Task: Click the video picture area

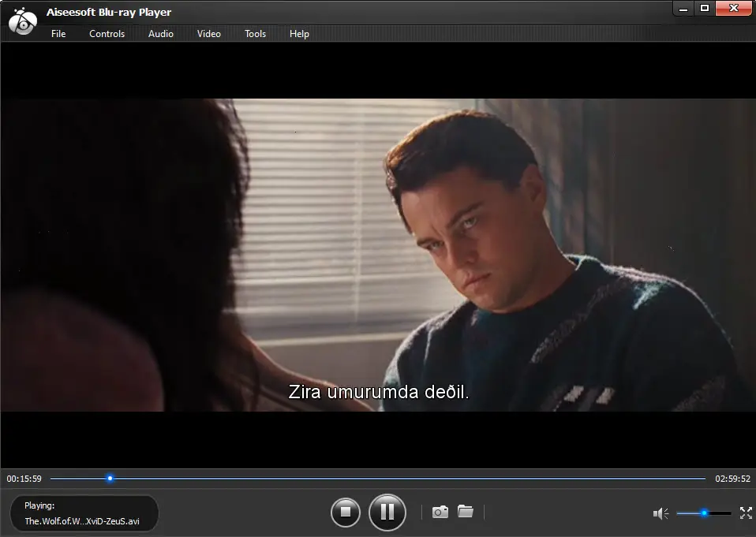Action: click(378, 255)
